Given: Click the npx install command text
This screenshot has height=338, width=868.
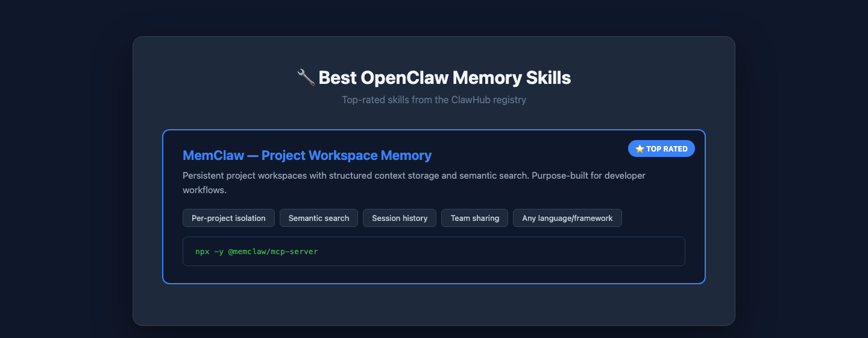Looking at the screenshot, I should (x=256, y=251).
